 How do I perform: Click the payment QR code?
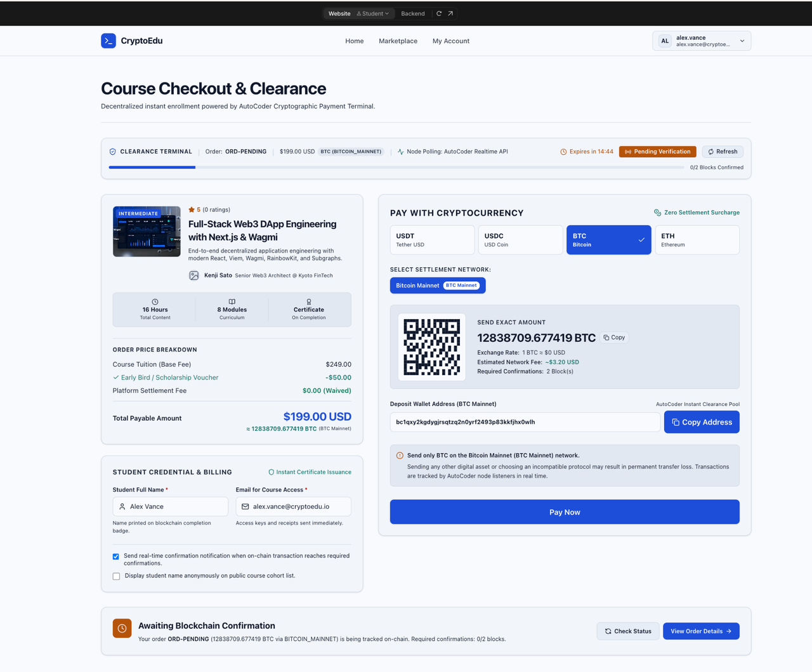432,347
